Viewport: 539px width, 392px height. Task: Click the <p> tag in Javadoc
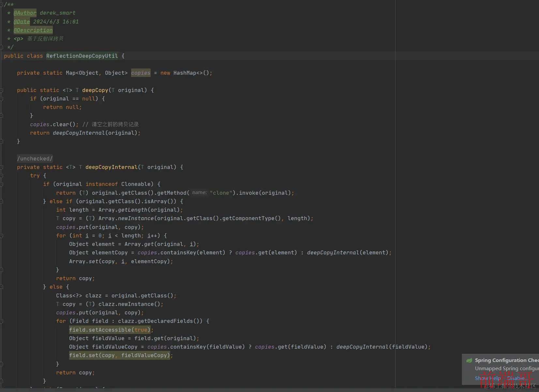tap(19, 39)
